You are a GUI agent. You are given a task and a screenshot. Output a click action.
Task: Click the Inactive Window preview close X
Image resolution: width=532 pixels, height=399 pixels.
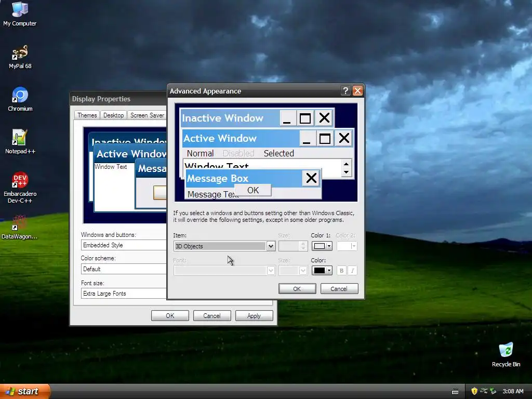(324, 118)
